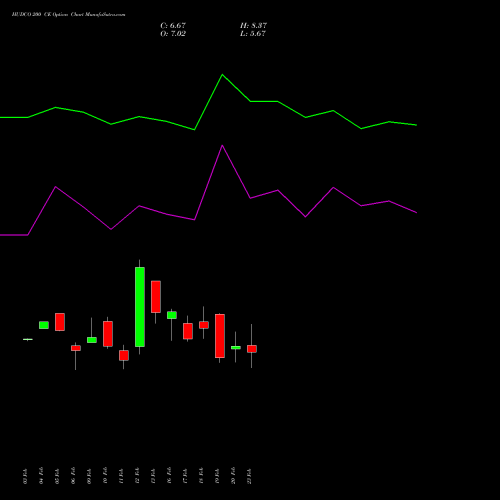Click the 12 Feb date label

click(137, 476)
